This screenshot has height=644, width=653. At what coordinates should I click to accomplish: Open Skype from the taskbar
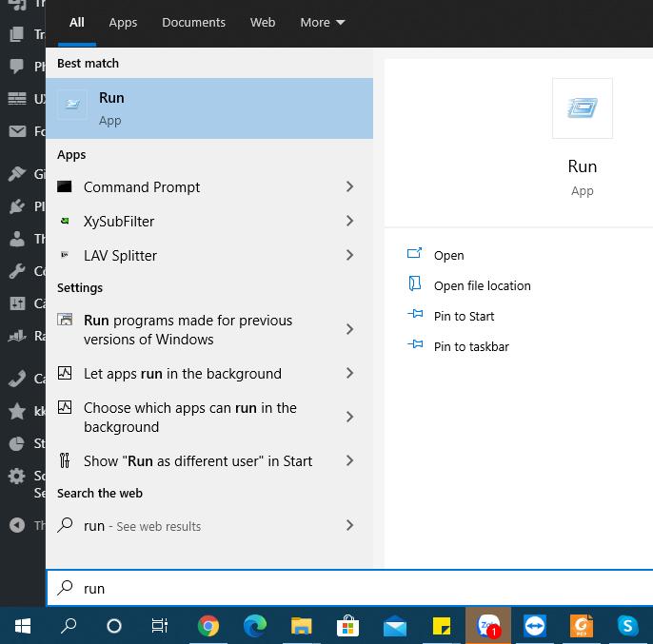627,626
